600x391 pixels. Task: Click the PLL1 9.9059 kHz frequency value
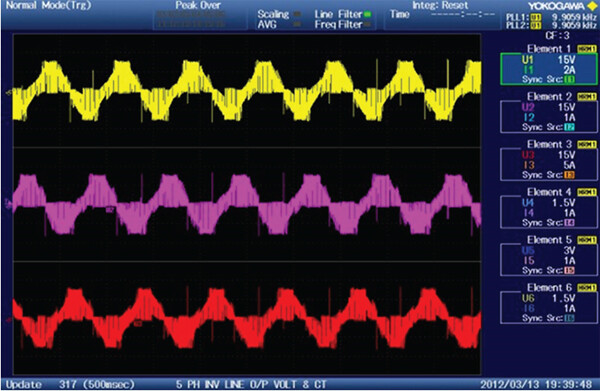click(574, 17)
